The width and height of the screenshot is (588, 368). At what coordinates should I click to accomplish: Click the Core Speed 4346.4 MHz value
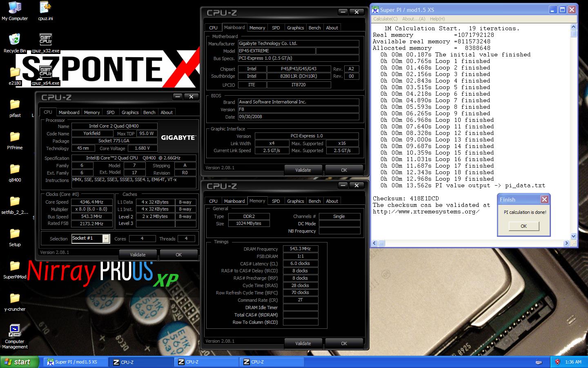[91, 202]
